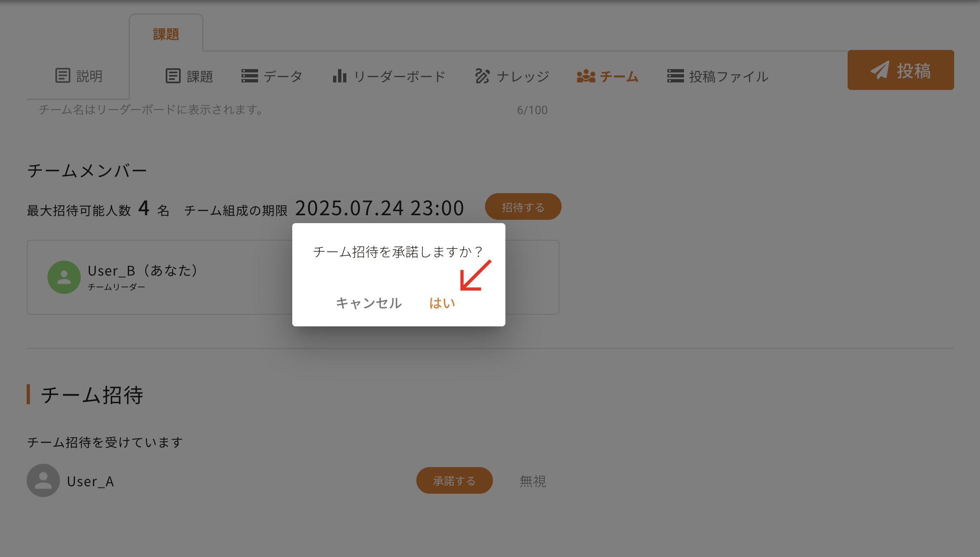Click the リーダーボード bar chart icon
Screen dimensions: 980x557
[340, 76]
